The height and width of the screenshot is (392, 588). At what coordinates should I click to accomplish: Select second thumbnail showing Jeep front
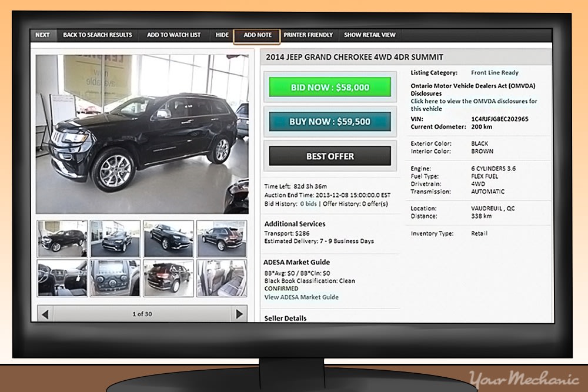tap(115, 239)
